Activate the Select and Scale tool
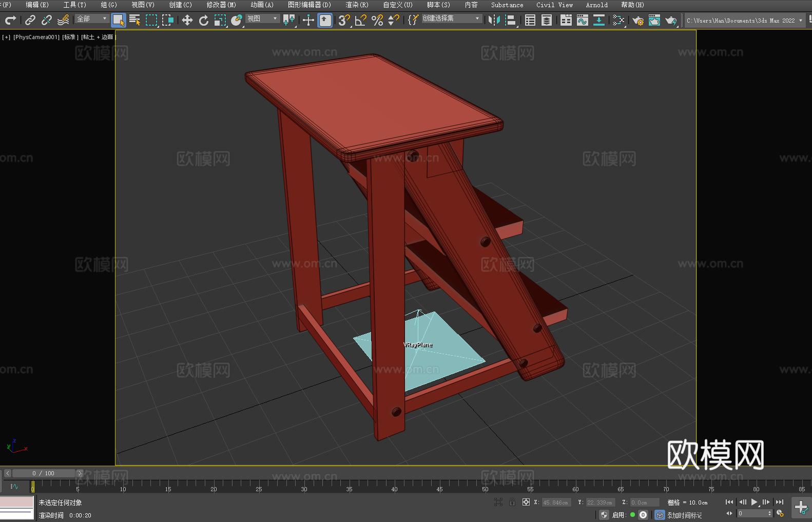This screenshot has height=522, width=812. click(x=220, y=20)
